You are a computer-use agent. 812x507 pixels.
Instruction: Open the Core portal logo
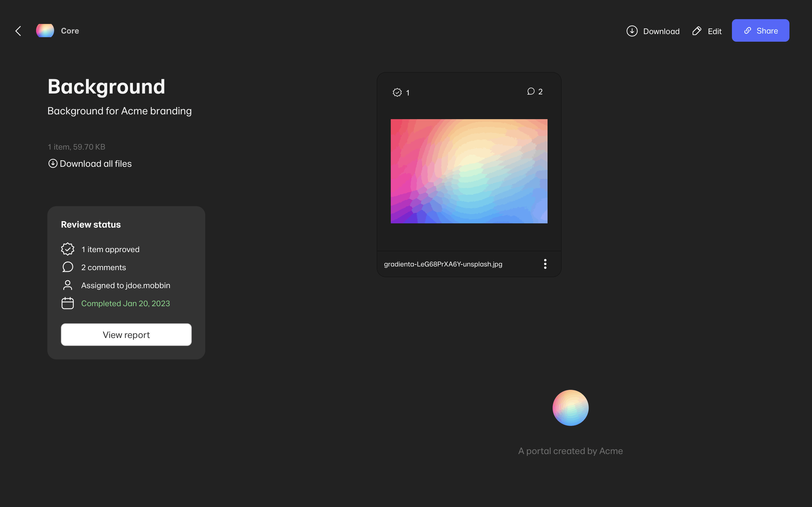click(45, 30)
